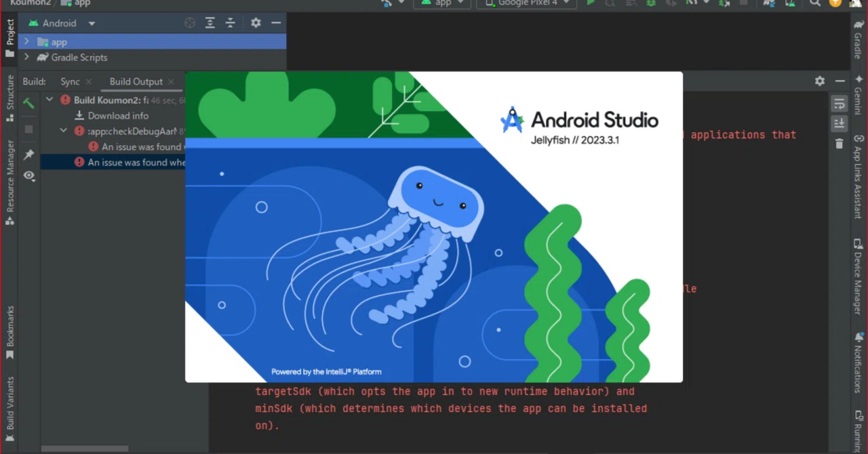This screenshot has width=868, height=454.
Task: Open the Gradle tool window
Action: click(859, 39)
